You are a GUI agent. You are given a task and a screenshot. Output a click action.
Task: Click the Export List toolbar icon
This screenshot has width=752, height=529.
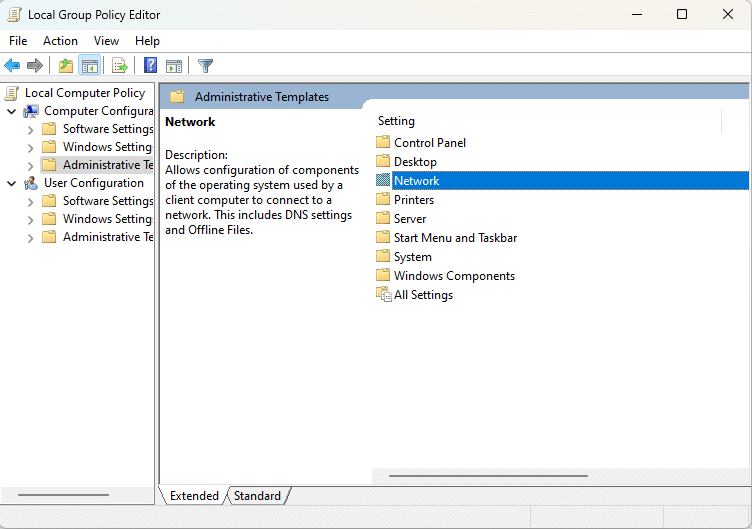(x=120, y=66)
